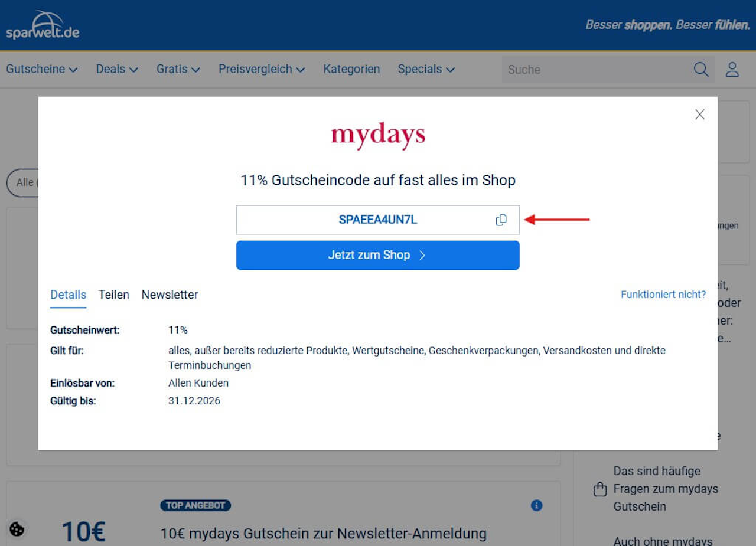Click the Jetzt zum Shop button
Image resolution: width=756 pixels, height=546 pixels.
tap(378, 255)
